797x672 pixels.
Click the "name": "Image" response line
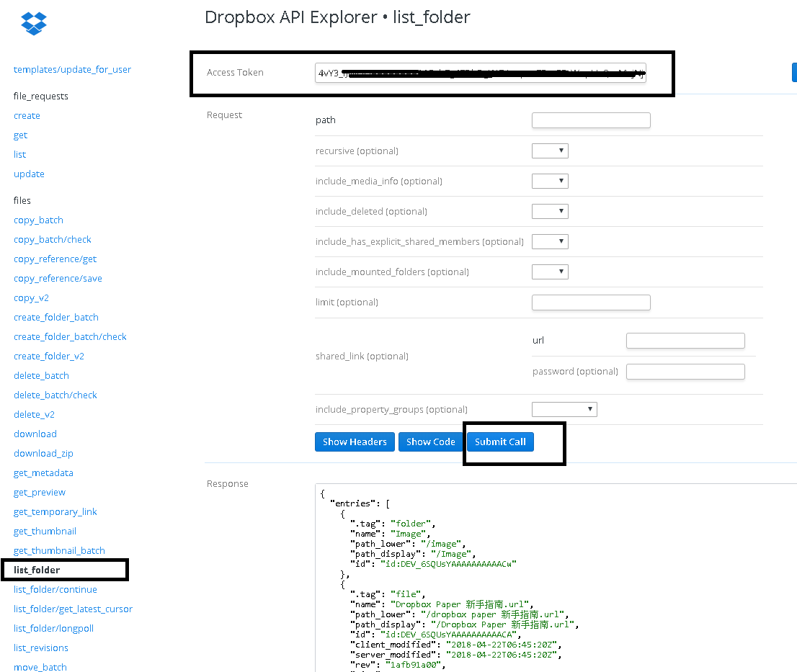391,534
